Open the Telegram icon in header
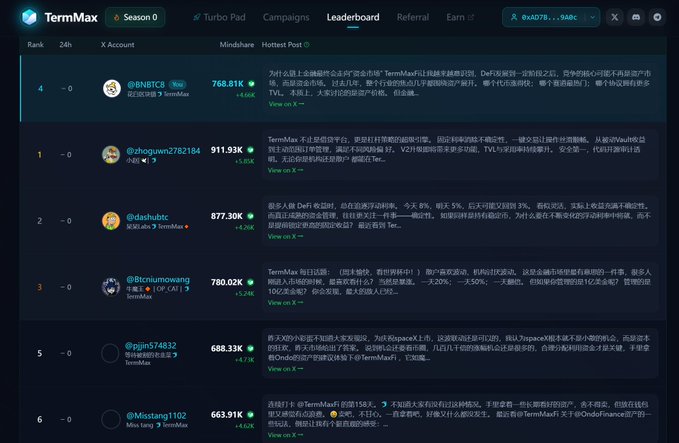This screenshot has height=443, width=679. coord(657,17)
